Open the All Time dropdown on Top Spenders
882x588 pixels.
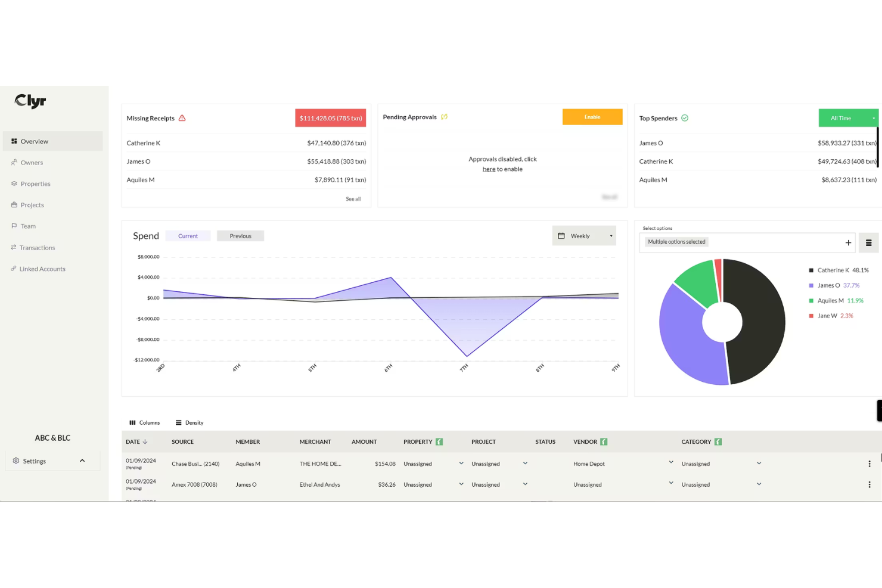coord(848,117)
